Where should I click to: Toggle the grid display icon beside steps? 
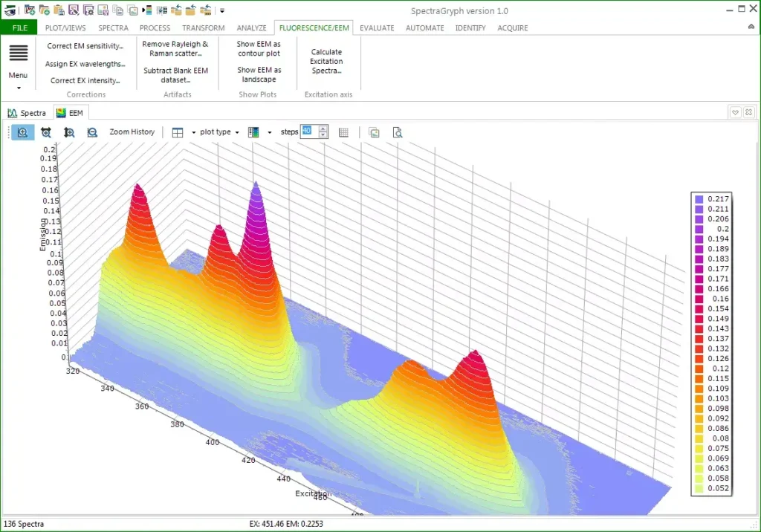coord(343,132)
